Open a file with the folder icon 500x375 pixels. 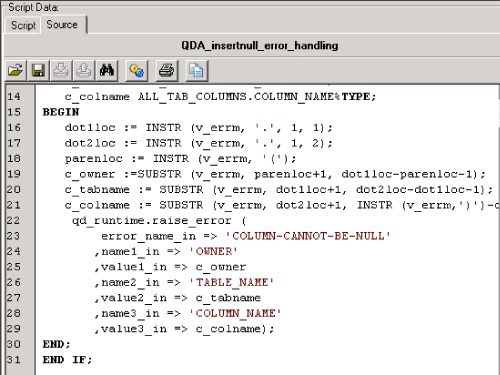point(16,70)
